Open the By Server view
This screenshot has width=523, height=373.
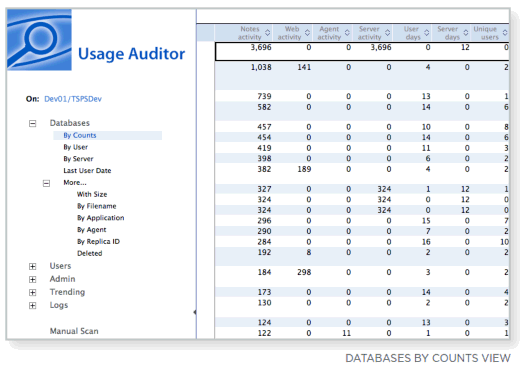point(78,159)
